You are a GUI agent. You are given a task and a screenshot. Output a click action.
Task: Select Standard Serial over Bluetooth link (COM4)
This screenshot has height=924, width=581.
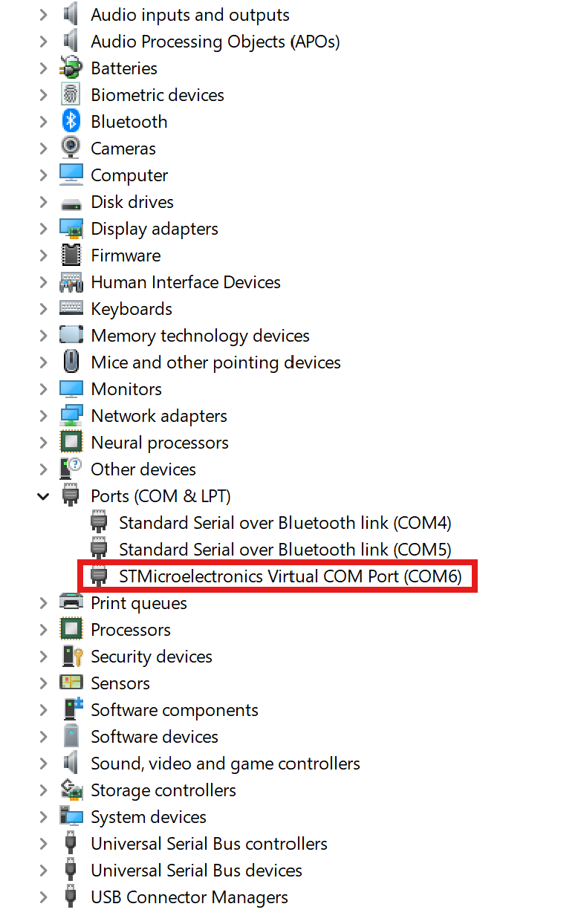click(x=285, y=523)
